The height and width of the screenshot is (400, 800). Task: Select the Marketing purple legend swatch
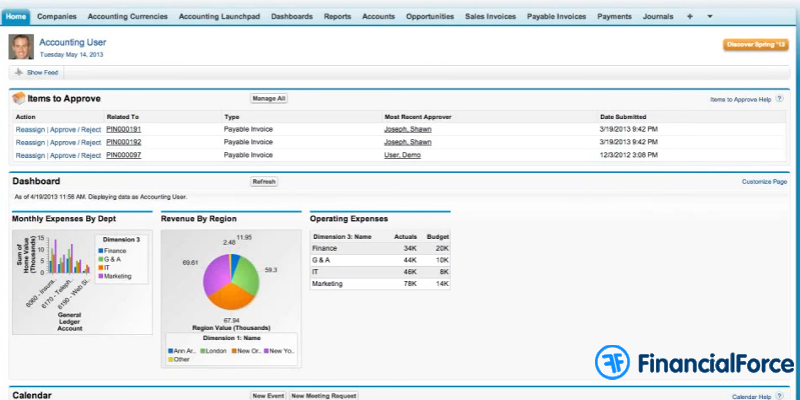point(101,275)
